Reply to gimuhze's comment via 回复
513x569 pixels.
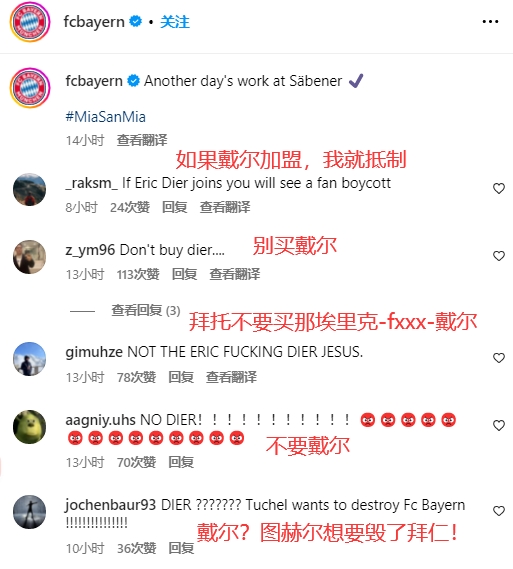[x=181, y=377]
